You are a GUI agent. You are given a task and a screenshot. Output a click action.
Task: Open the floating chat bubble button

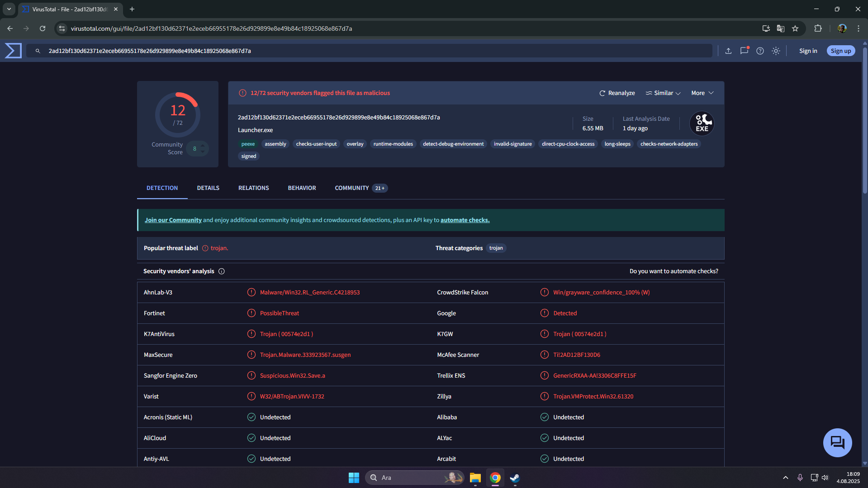[x=837, y=442]
